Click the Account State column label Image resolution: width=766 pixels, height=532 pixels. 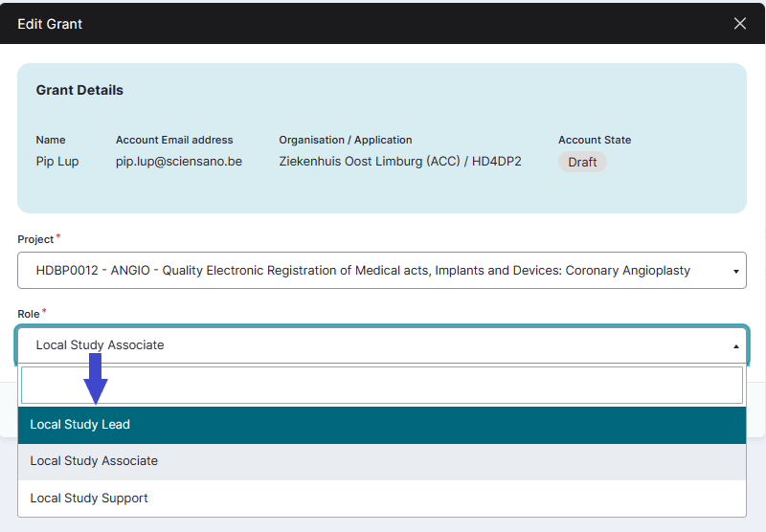tap(595, 140)
